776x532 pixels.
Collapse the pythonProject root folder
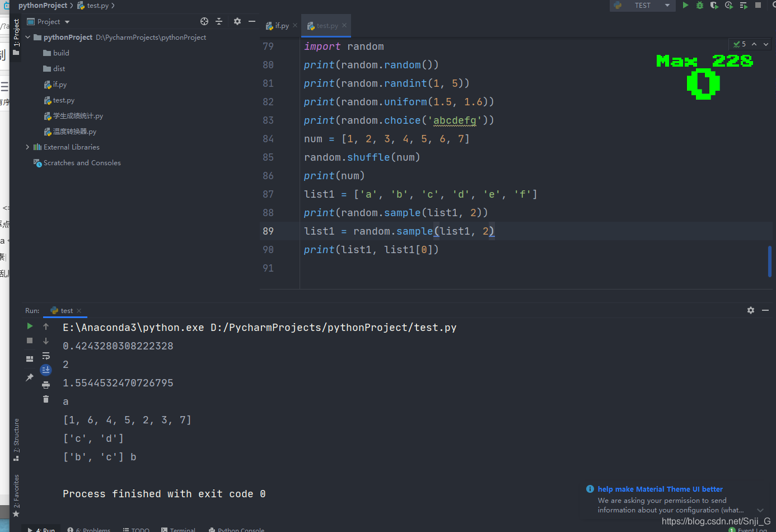point(27,38)
